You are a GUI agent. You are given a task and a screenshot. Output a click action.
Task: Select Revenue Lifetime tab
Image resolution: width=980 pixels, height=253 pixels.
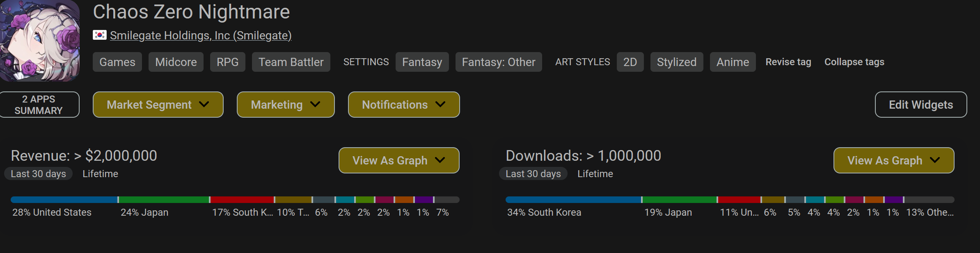coord(101,174)
